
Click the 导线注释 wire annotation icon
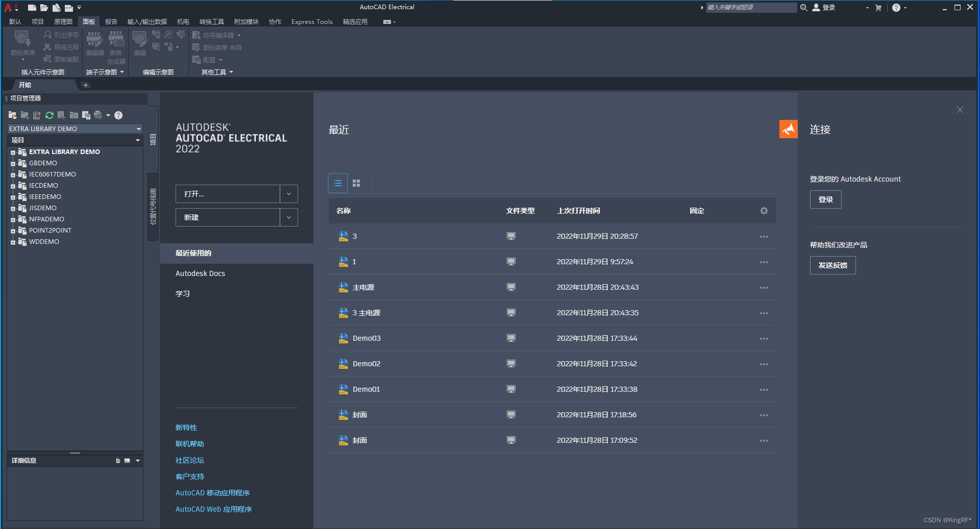pos(47,47)
